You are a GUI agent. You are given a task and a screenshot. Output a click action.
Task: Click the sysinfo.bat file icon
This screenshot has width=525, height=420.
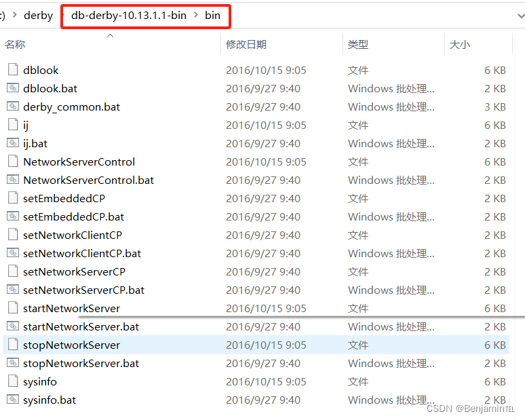click(x=13, y=399)
